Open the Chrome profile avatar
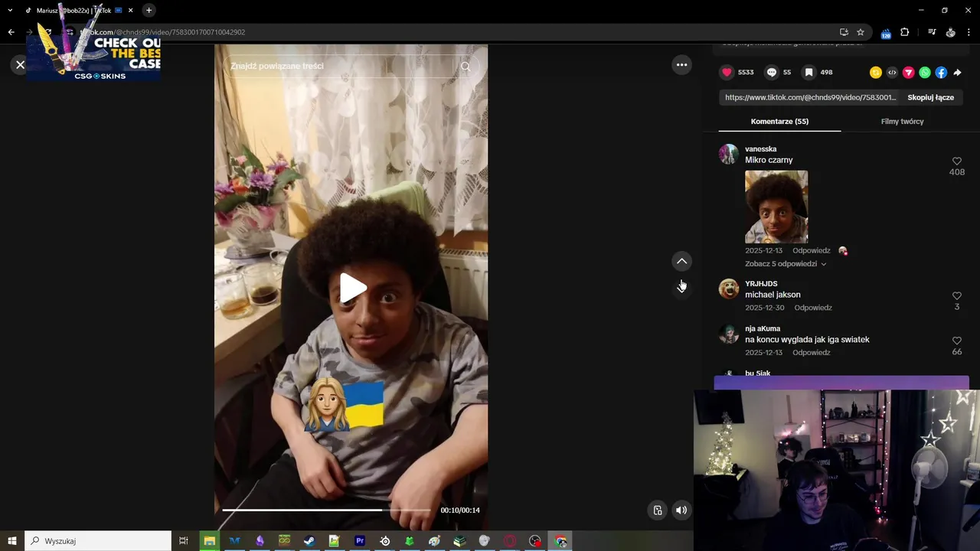 point(950,32)
